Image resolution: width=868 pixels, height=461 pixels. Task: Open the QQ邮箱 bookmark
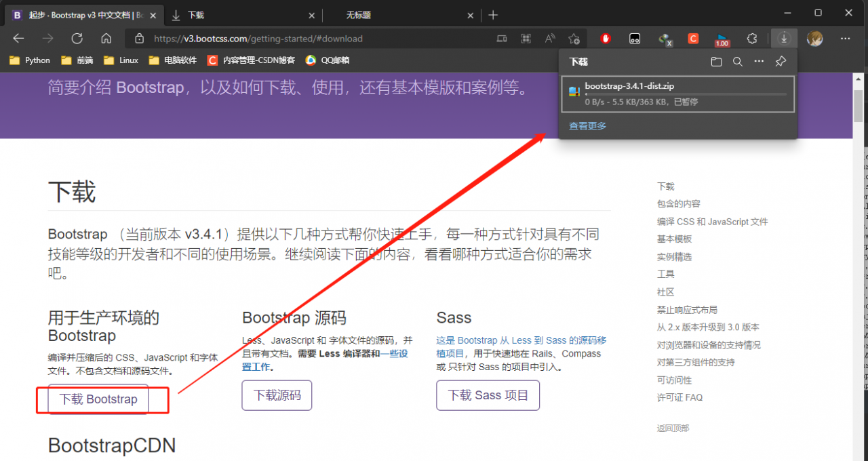point(328,60)
